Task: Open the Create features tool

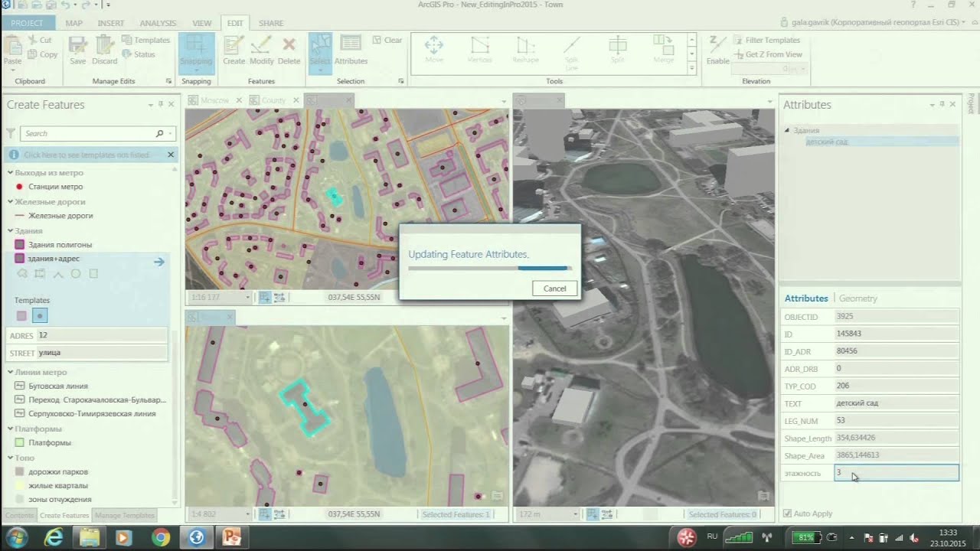Action: pos(234,50)
